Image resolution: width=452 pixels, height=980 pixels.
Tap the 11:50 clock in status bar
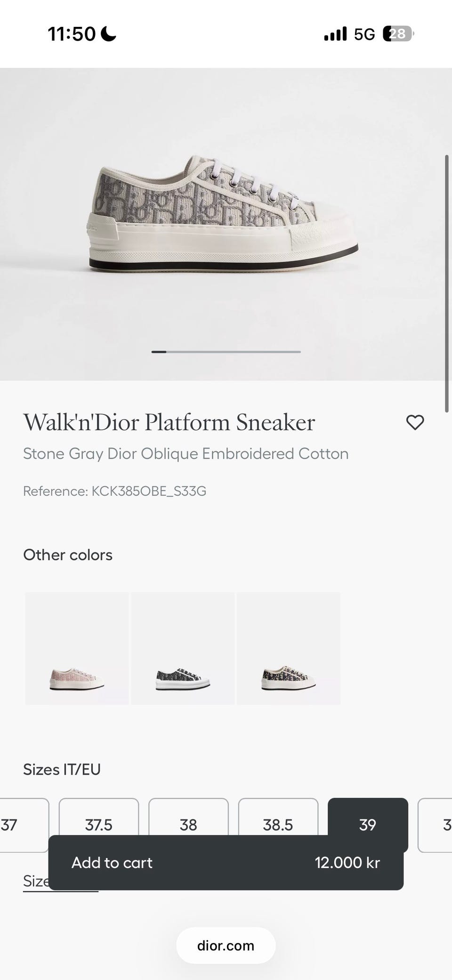pos(72,34)
